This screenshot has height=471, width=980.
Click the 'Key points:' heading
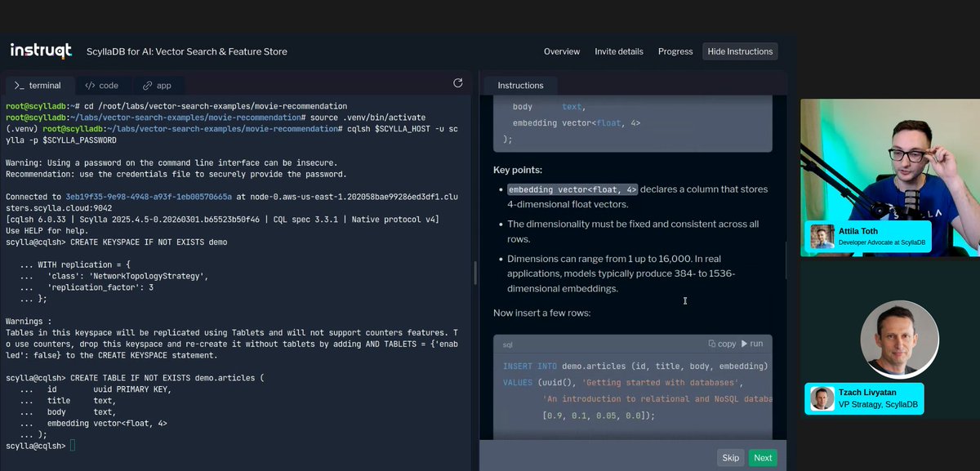point(517,170)
